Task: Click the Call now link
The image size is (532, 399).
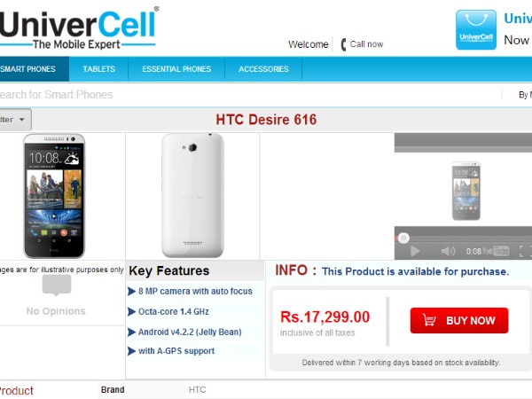Action: point(366,44)
